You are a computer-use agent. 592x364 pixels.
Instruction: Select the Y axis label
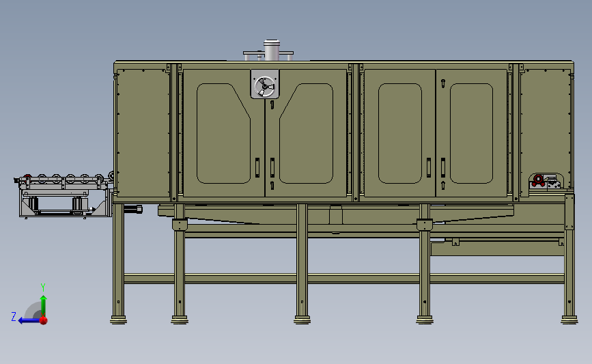tap(43, 288)
